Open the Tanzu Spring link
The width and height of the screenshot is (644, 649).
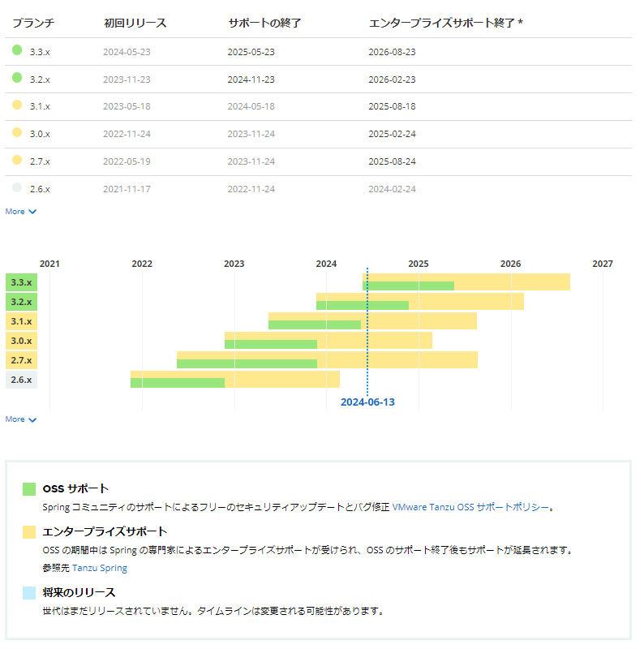pos(99,568)
